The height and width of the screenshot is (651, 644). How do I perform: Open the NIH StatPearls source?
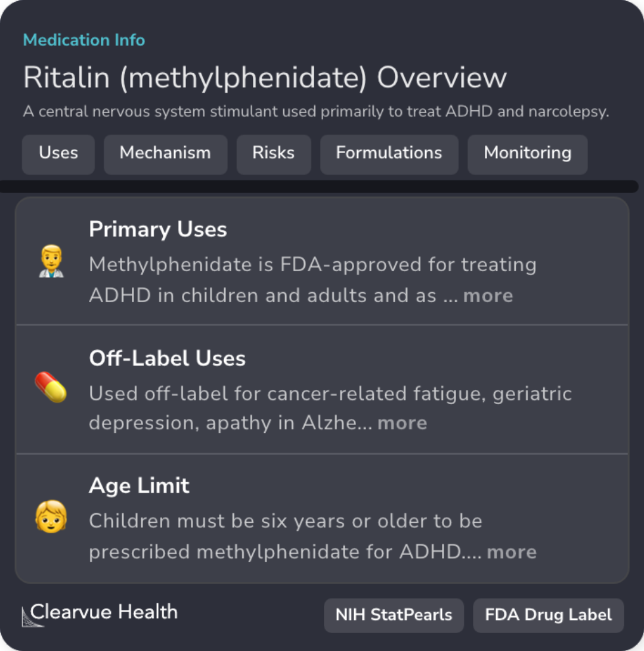[x=394, y=615]
